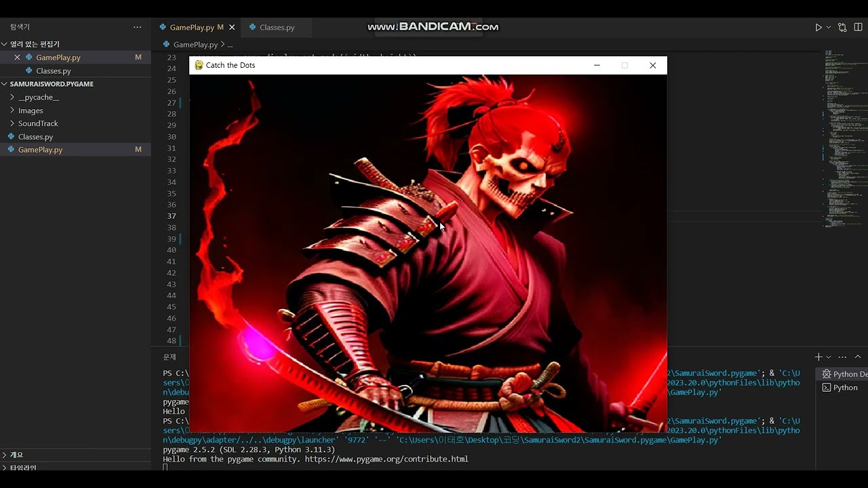The width and height of the screenshot is (868, 488).
Task: Click line number 27 in the gutter
Action: [172, 103]
